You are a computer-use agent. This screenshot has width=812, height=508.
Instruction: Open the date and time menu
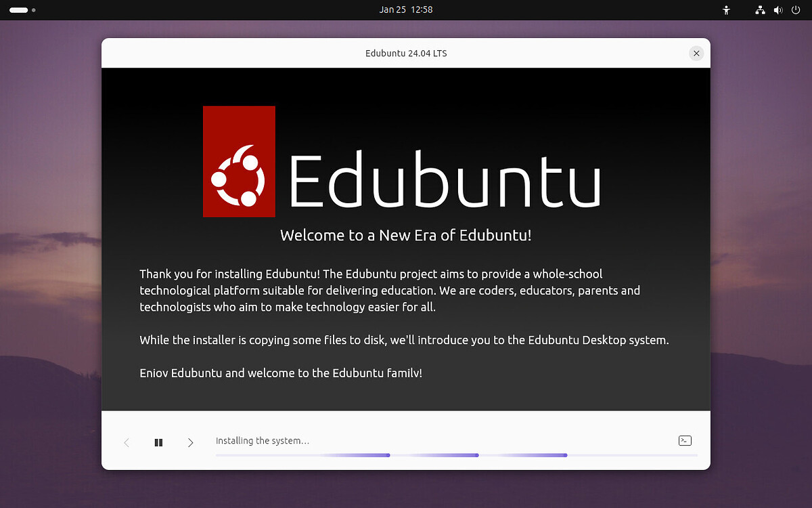point(406,9)
